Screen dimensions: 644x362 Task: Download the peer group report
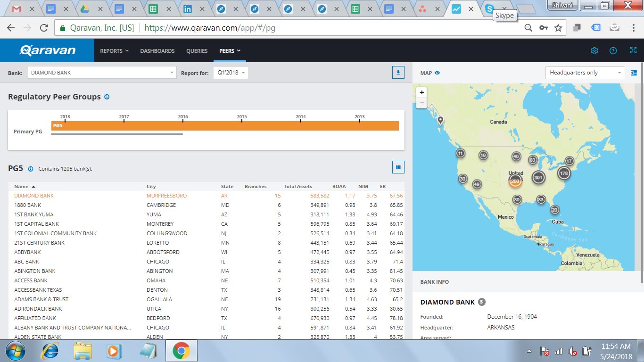click(398, 73)
